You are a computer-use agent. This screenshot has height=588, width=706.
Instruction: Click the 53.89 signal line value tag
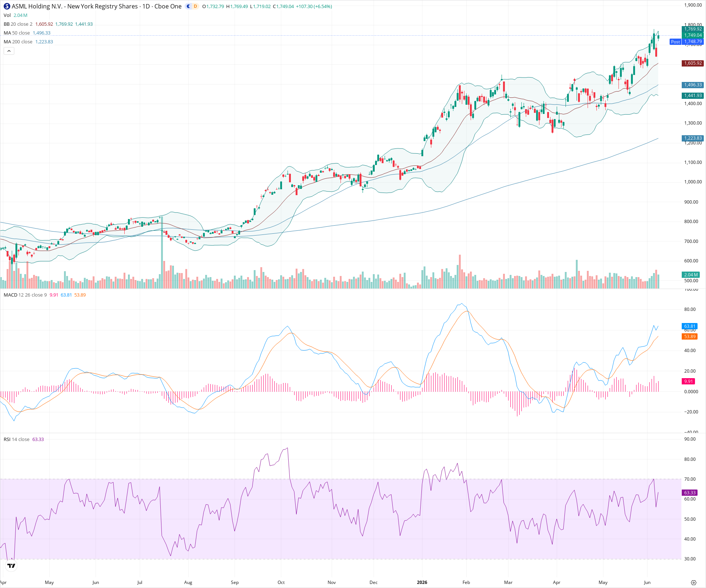[689, 336]
